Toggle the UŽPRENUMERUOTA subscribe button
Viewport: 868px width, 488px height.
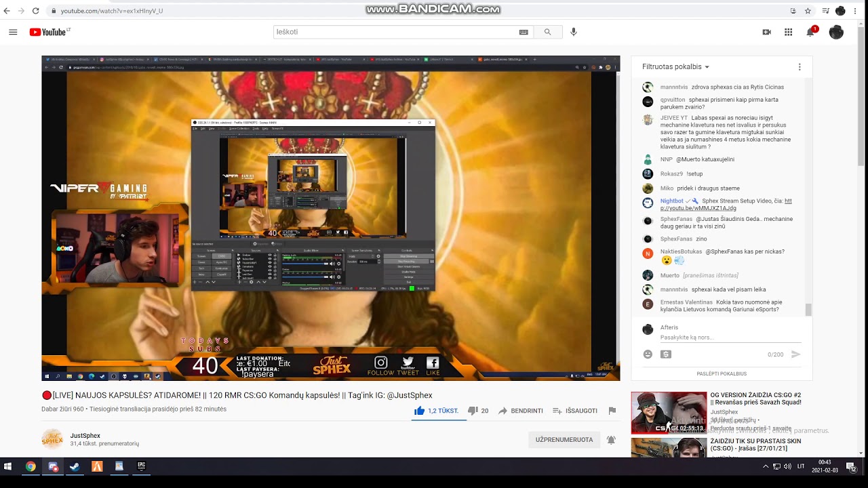(x=564, y=440)
